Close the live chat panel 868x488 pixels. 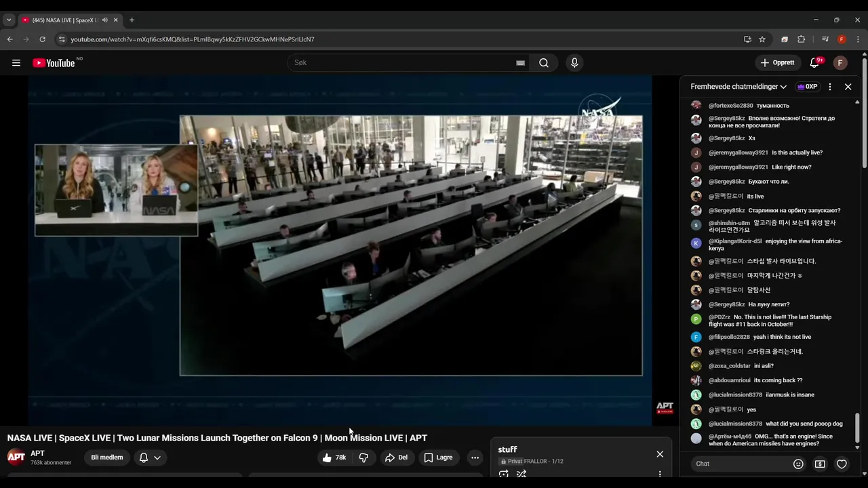click(x=848, y=87)
